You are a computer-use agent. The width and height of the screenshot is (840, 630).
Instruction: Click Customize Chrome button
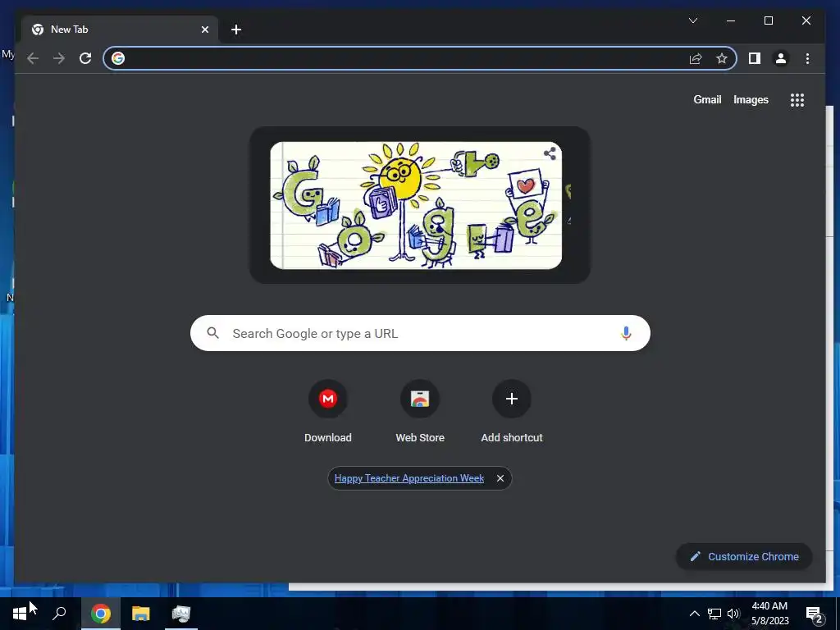pyautogui.click(x=745, y=557)
